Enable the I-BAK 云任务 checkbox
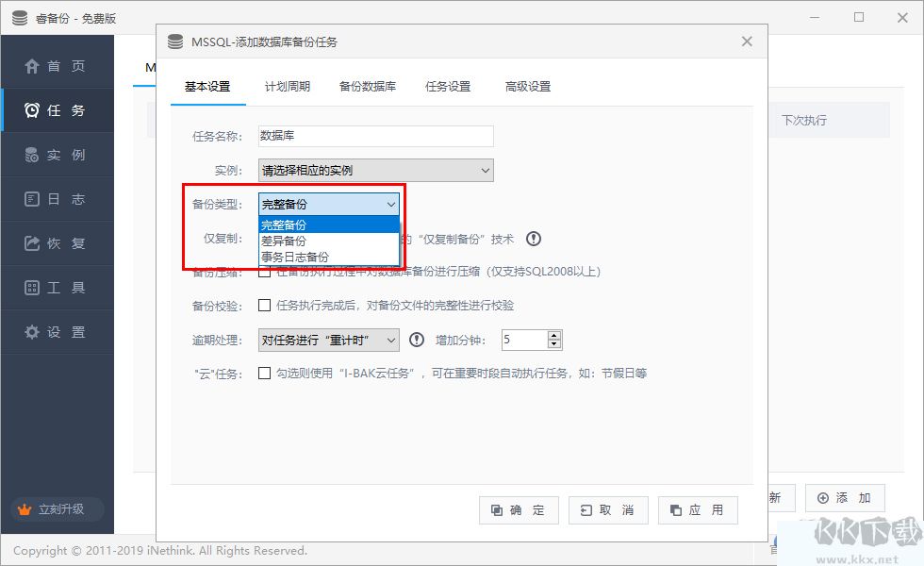The height and width of the screenshot is (566, 924). (265, 373)
